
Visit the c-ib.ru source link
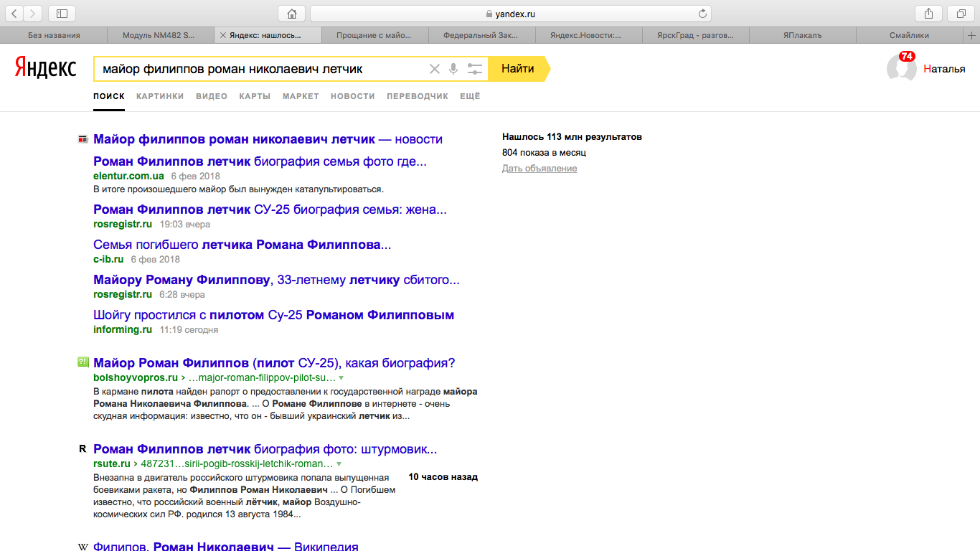coord(108,259)
